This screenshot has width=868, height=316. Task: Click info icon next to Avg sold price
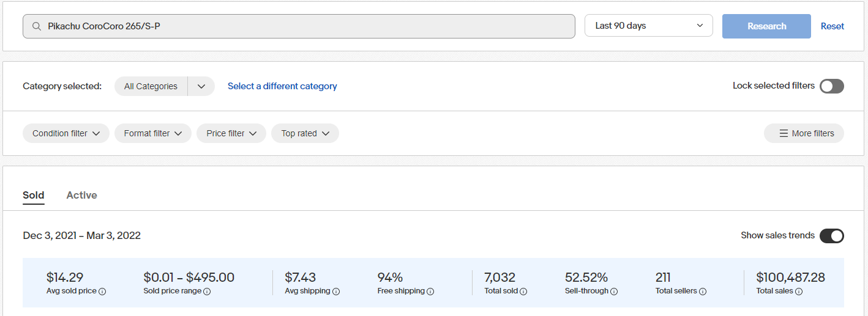pyautogui.click(x=102, y=292)
